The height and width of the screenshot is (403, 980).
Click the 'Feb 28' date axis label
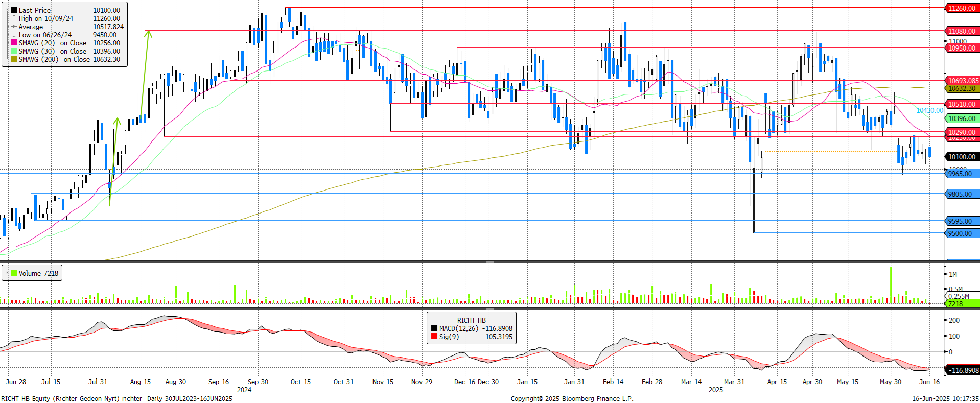(x=652, y=382)
